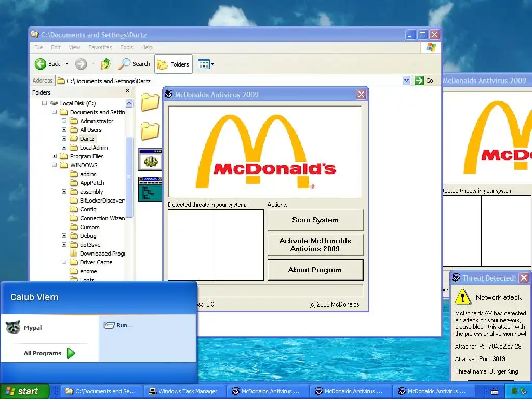The height and width of the screenshot is (399, 532).
Task: Close the front McDonalds Antivirus window
Action: click(x=362, y=95)
